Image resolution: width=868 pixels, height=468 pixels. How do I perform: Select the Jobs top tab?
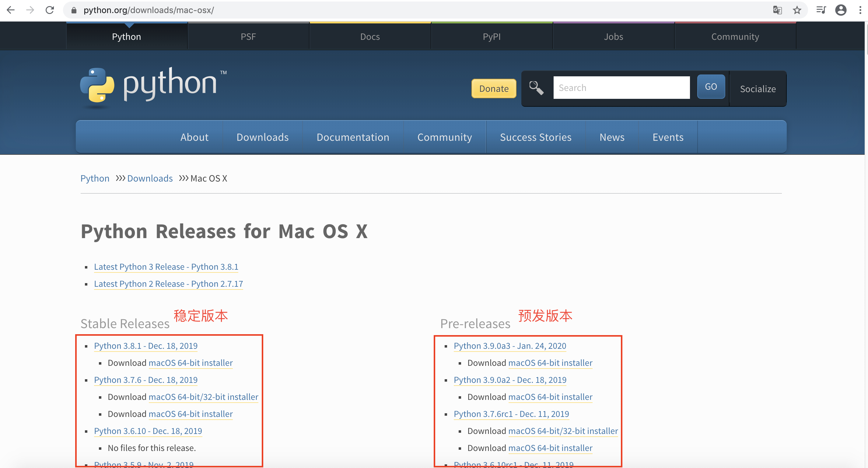click(613, 36)
